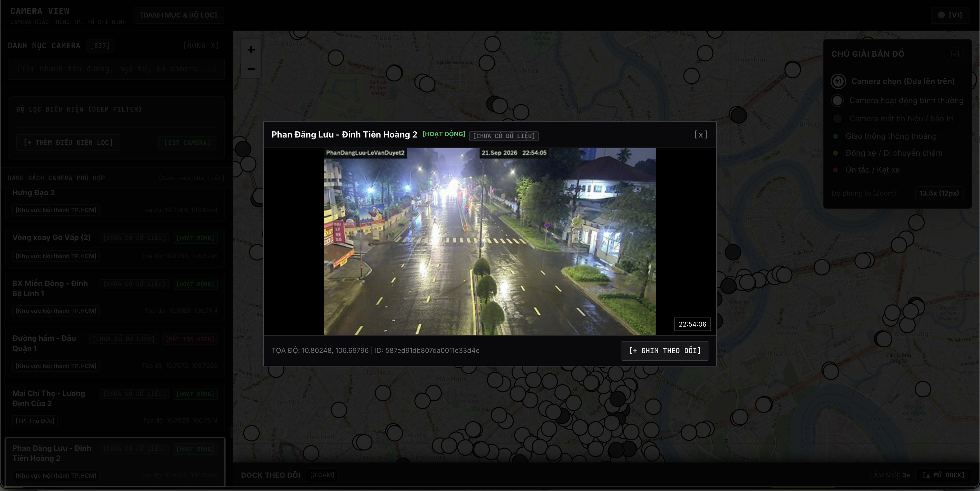Select BX Miền Đông - Đinh Bộ Lĩnh 1 camera
The height and width of the screenshot is (491, 980).
click(115, 297)
